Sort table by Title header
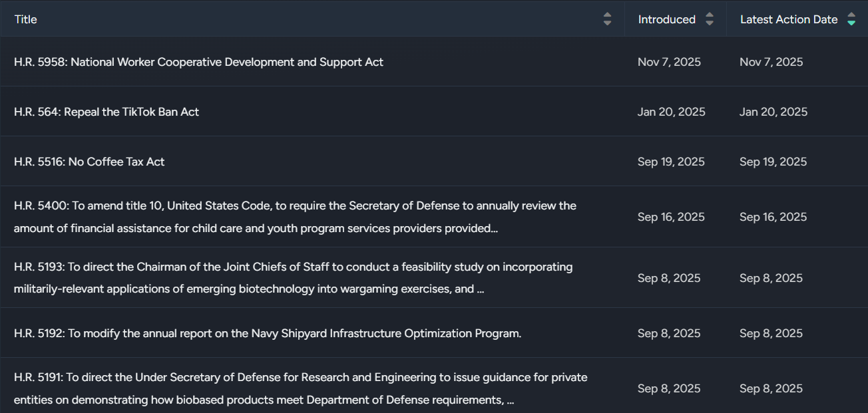868x413 pixels. pos(26,19)
